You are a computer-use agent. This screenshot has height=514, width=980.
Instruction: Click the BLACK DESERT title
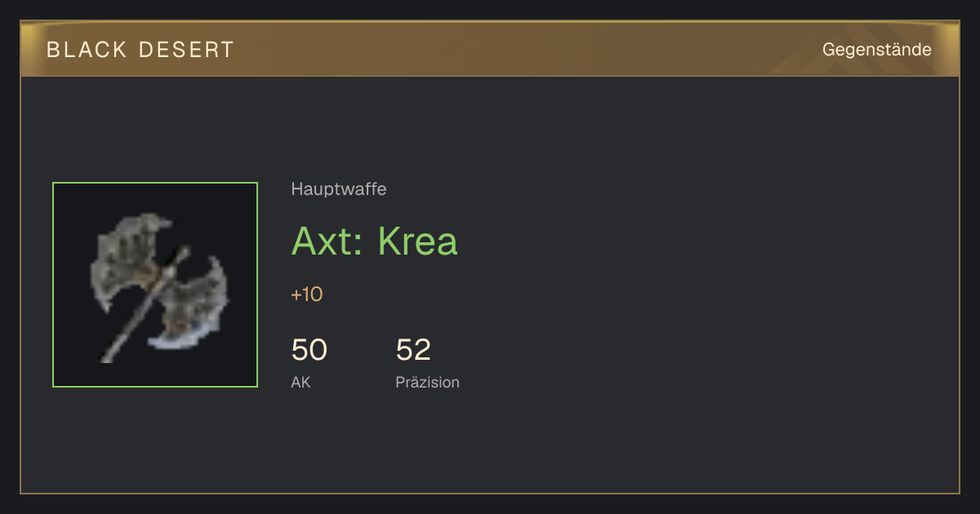tap(140, 50)
